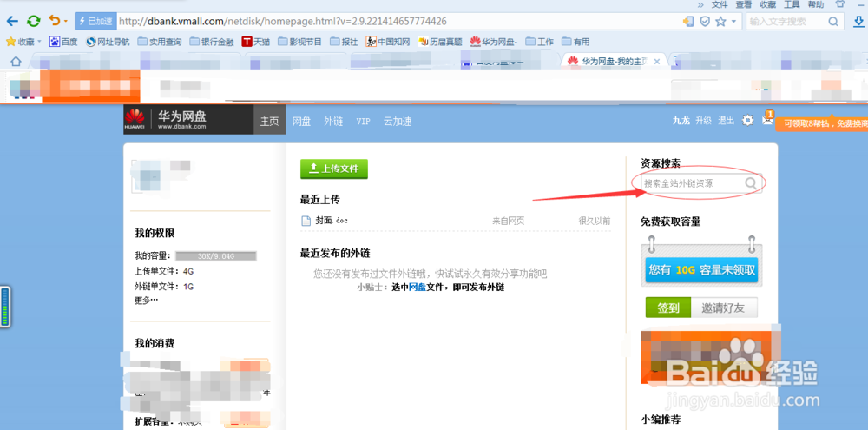Viewport: 868px width, 430px height.
Task: Open the 百度 bookmark
Action: (63, 42)
